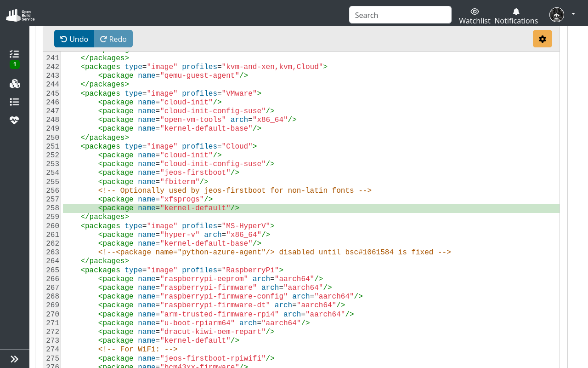Click the "RaspberryPi" profiles value
The height and width of the screenshot is (368, 588).
(250, 270)
